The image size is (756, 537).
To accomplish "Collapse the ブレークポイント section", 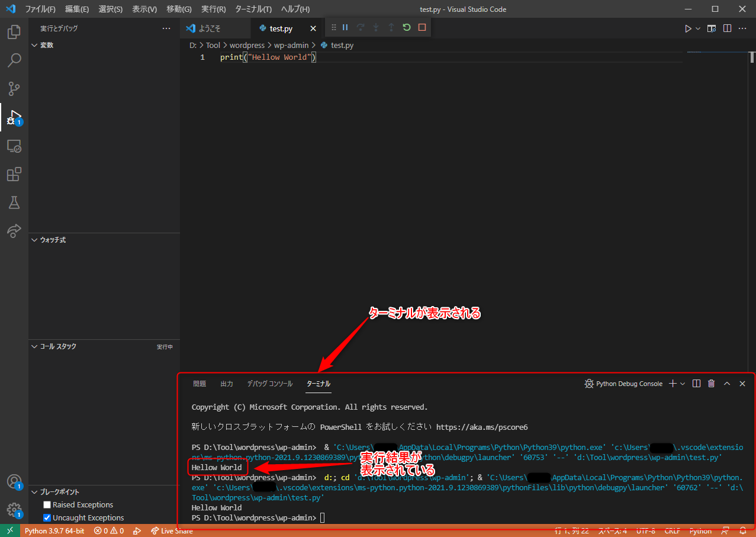I will click(x=104, y=492).
